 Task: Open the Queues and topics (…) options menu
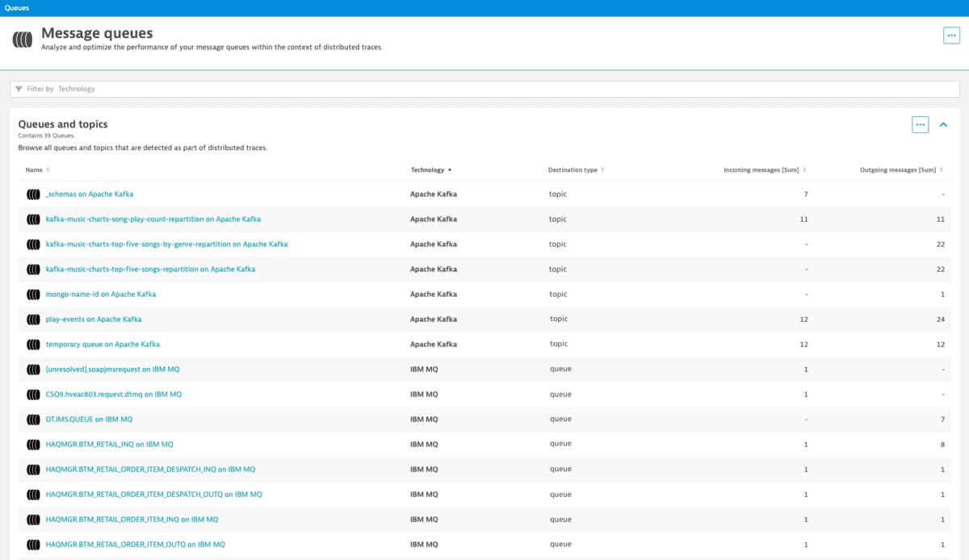[x=920, y=124]
